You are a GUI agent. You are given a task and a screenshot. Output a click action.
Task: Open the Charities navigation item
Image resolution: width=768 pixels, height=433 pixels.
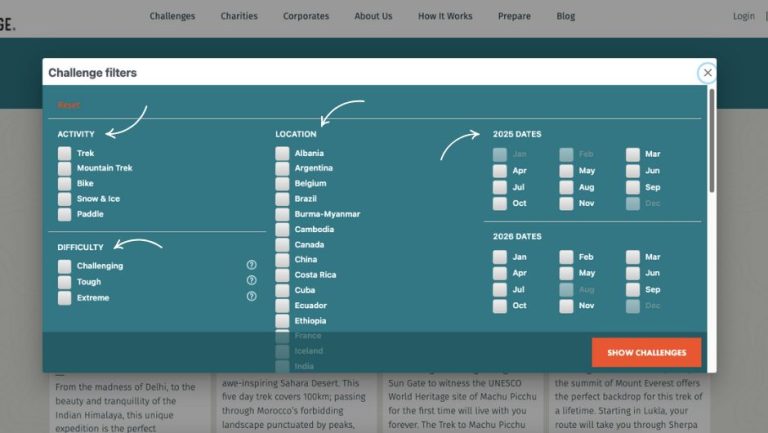tap(239, 16)
